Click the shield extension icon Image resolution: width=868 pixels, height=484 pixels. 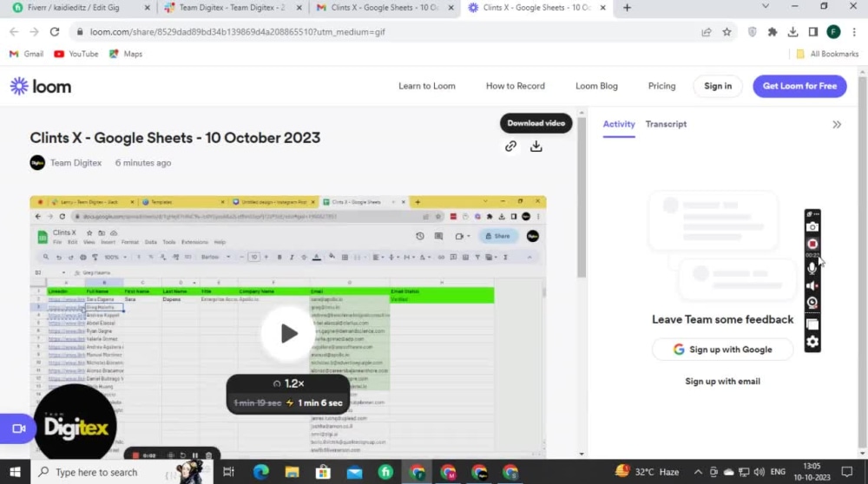[752, 32]
